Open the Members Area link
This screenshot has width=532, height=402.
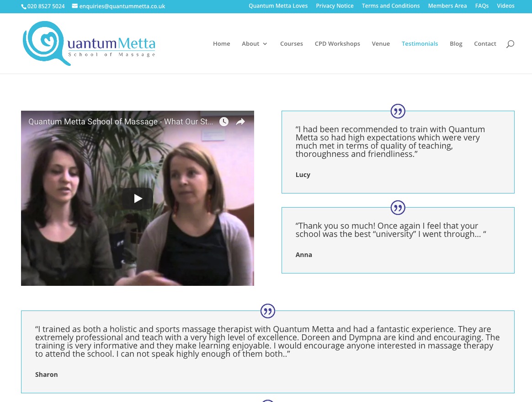click(447, 6)
